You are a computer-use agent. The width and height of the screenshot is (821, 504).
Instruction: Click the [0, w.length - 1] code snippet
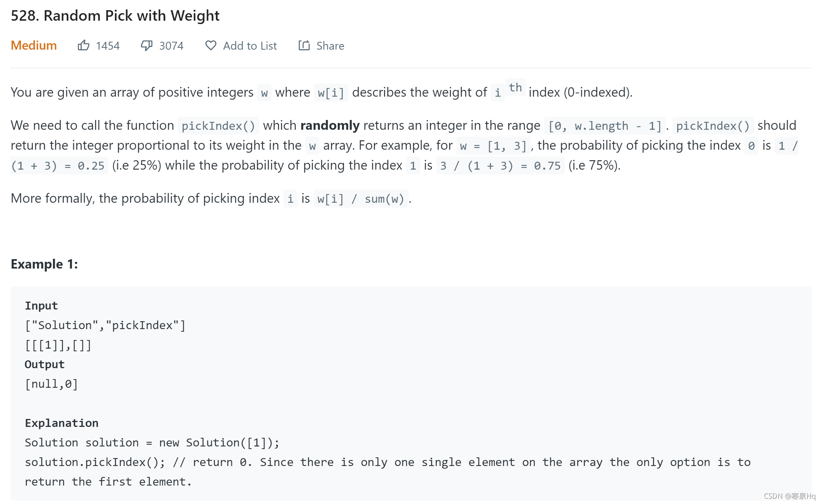pyautogui.click(x=605, y=126)
